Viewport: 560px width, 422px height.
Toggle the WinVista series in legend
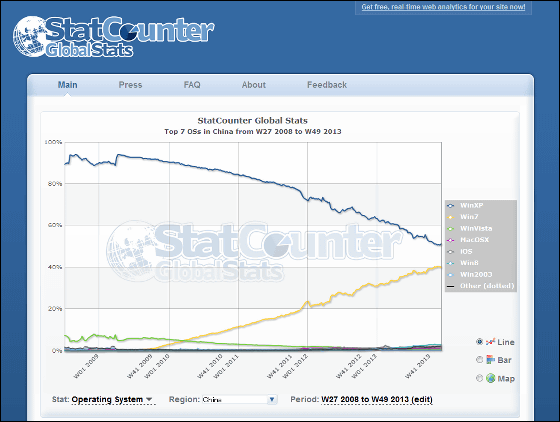coord(476,228)
